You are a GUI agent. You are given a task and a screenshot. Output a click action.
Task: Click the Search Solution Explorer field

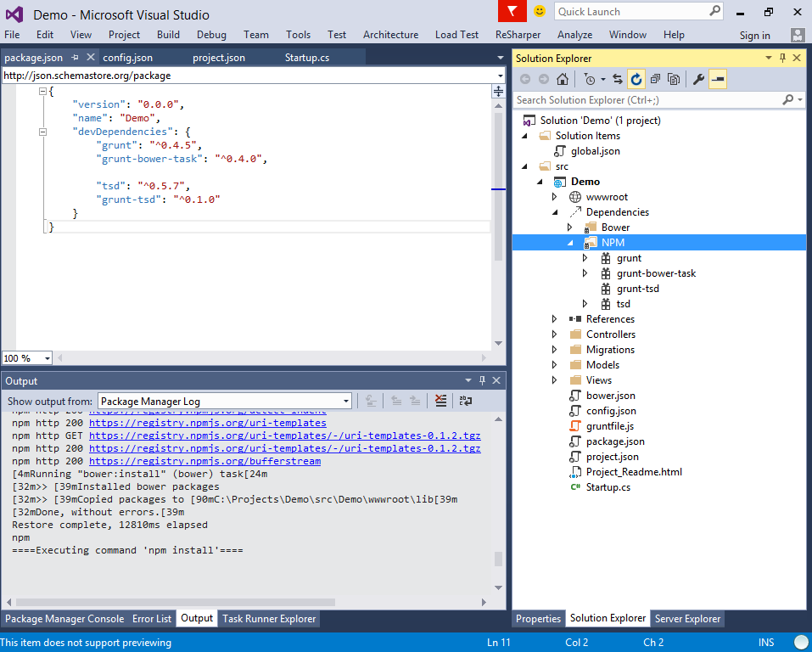coord(647,100)
